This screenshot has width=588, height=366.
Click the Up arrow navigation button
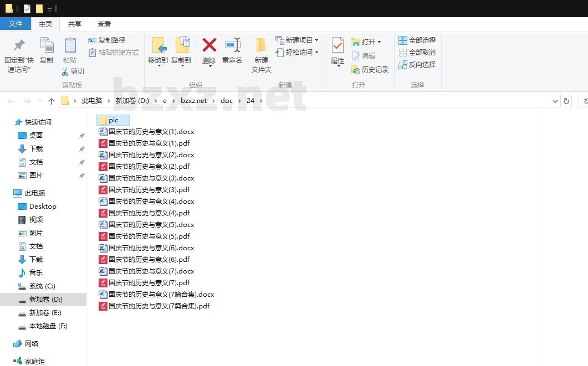pyautogui.click(x=52, y=101)
